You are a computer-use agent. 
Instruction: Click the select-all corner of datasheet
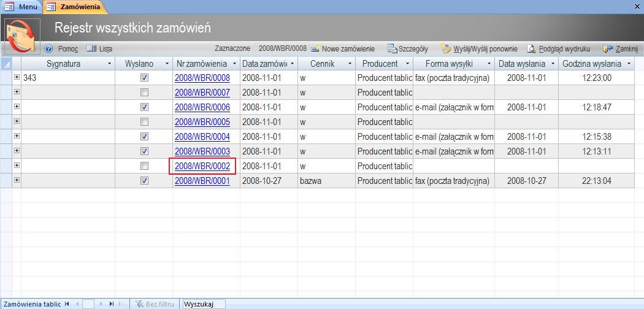coord(7,64)
